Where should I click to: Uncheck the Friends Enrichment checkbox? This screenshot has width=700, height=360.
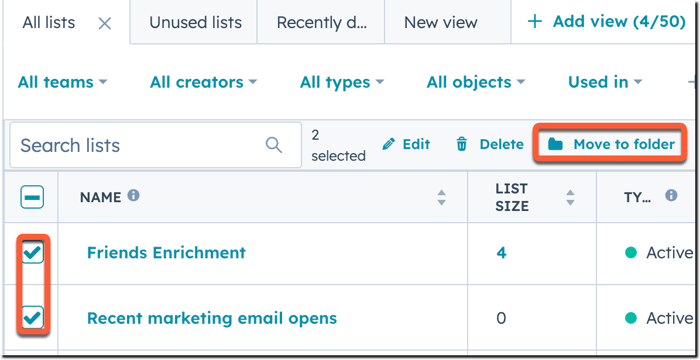click(33, 253)
